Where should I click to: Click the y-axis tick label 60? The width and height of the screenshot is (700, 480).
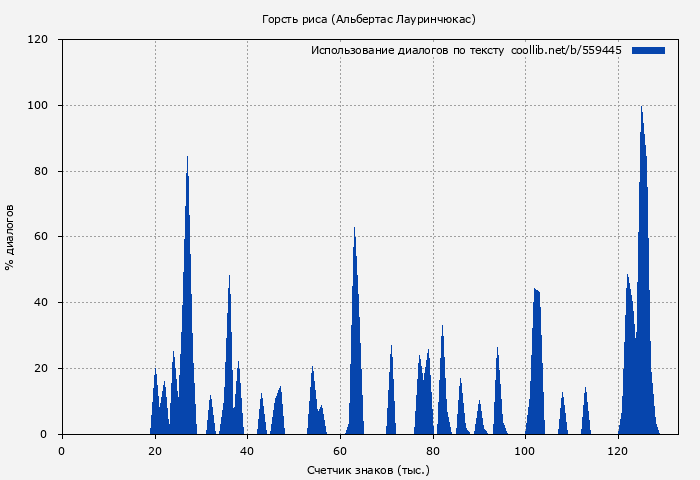point(41,237)
